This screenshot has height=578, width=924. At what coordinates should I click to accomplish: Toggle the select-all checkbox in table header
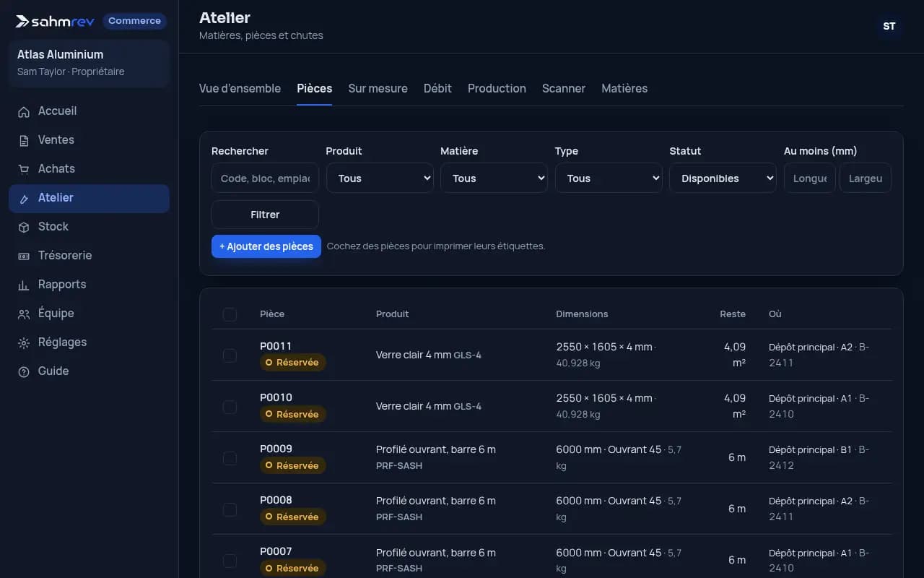tap(230, 314)
